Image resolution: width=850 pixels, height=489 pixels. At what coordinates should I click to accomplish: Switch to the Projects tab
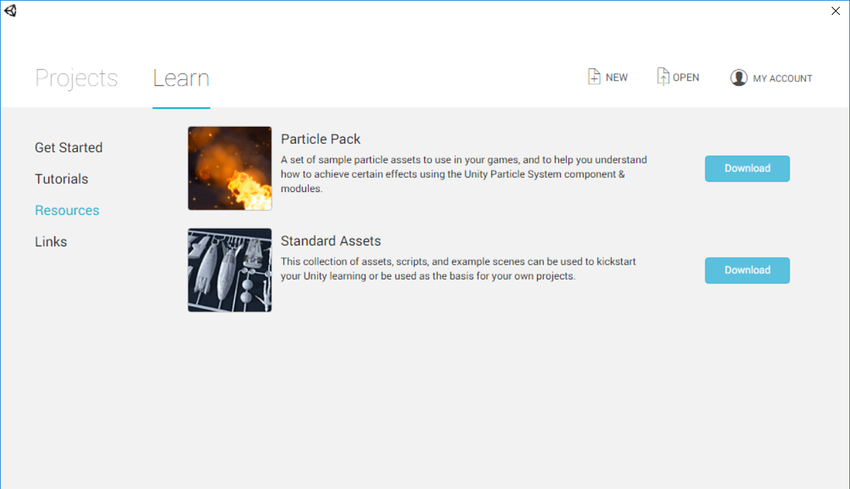pos(76,78)
